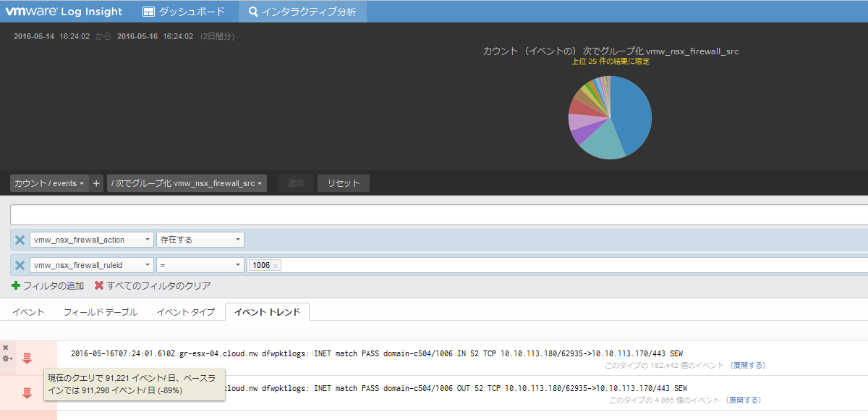Click the start date 2016-05-14 16:24:02
Viewport: 868px width, 420px height.
pyautogui.click(x=51, y=36)
